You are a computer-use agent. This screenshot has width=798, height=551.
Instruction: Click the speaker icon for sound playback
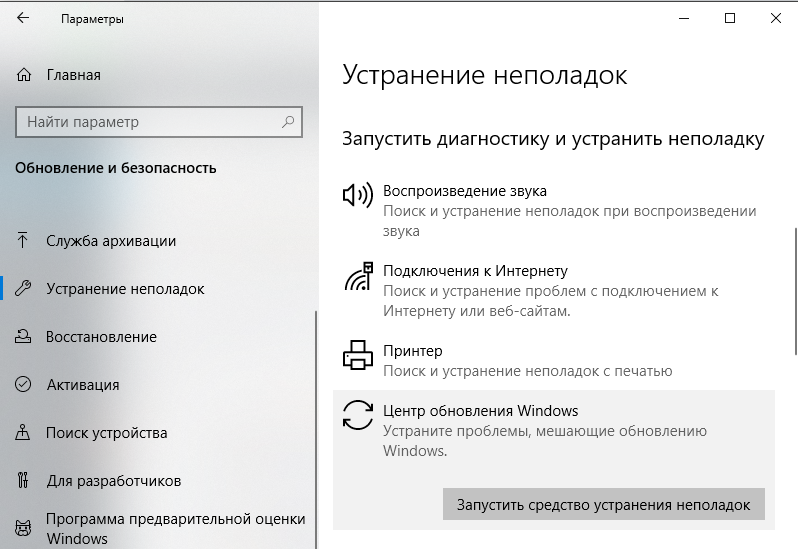click(x=358, y=195)
